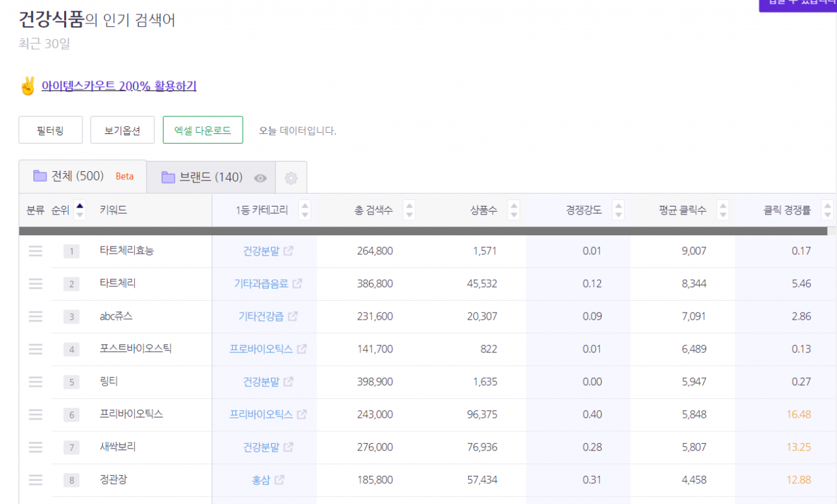Sort by 총 검색수 column arrows
This screenshot has width=837, height=504.
409,210
